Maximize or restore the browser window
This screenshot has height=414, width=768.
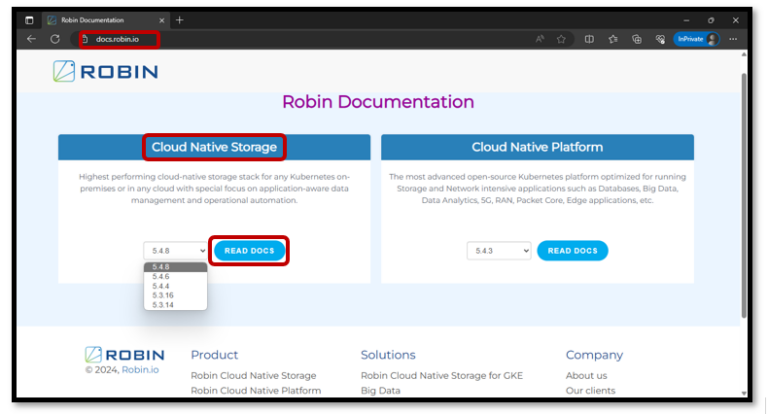point(711,21)
